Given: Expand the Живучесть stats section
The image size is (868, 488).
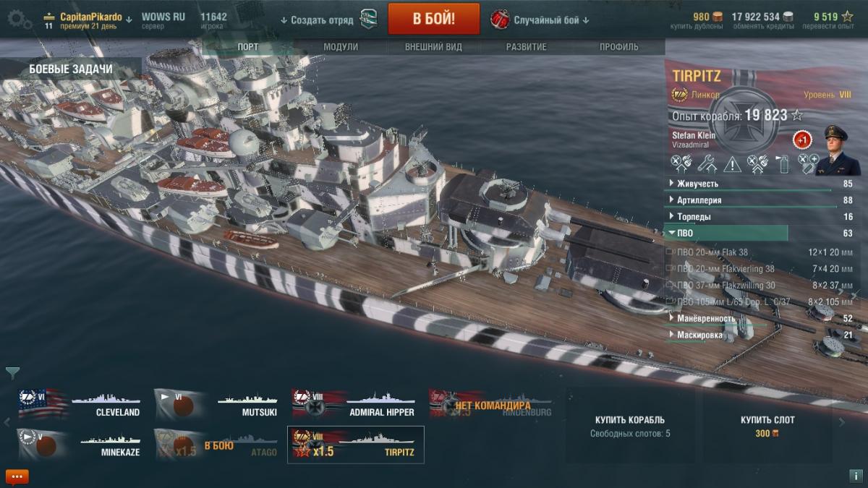Looking at the screenshot, I should pyautogui.click(x=759, y=184).
